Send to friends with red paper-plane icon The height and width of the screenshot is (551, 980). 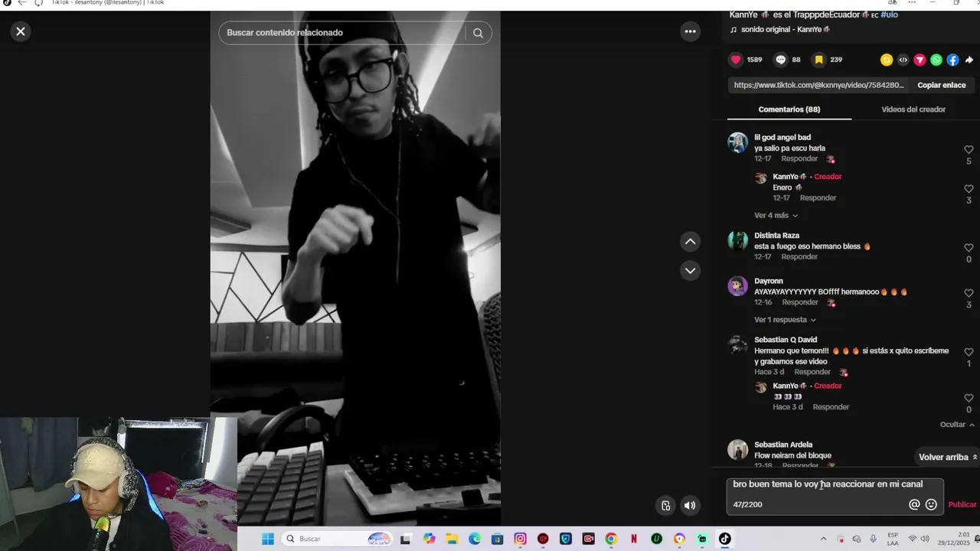coord(920,60)
